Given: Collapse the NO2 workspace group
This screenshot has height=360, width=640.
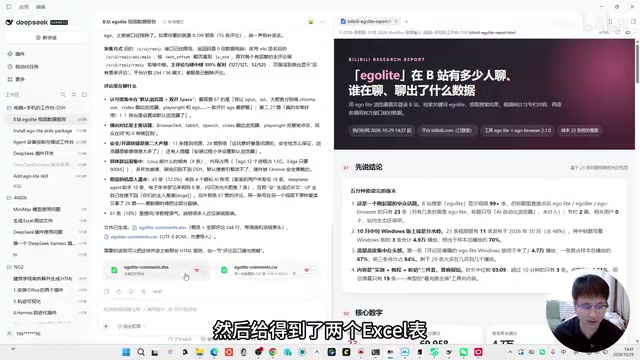Looking at the screenshot, I should (x=16, y=267).
